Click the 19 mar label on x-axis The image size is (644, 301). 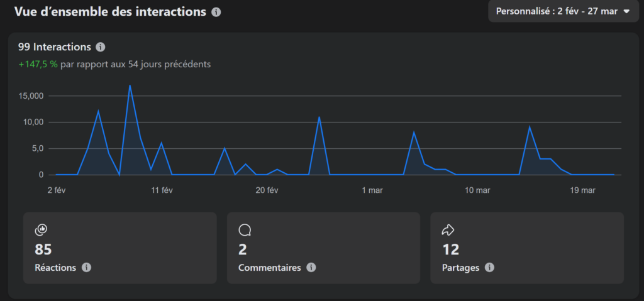(x=583, y=190)
